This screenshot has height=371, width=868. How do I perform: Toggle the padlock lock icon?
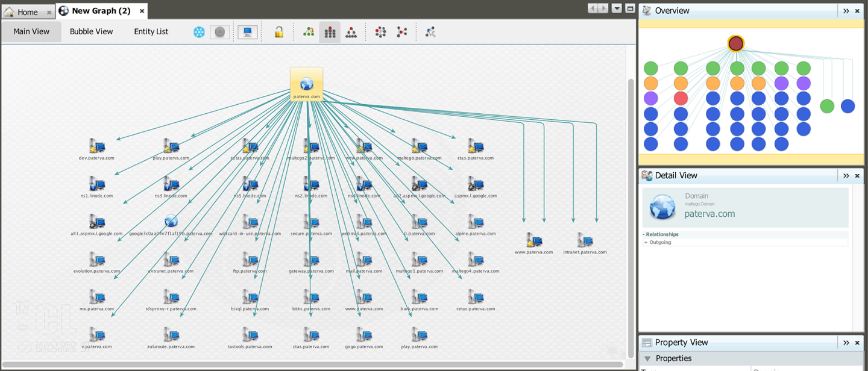pos(278,32)
